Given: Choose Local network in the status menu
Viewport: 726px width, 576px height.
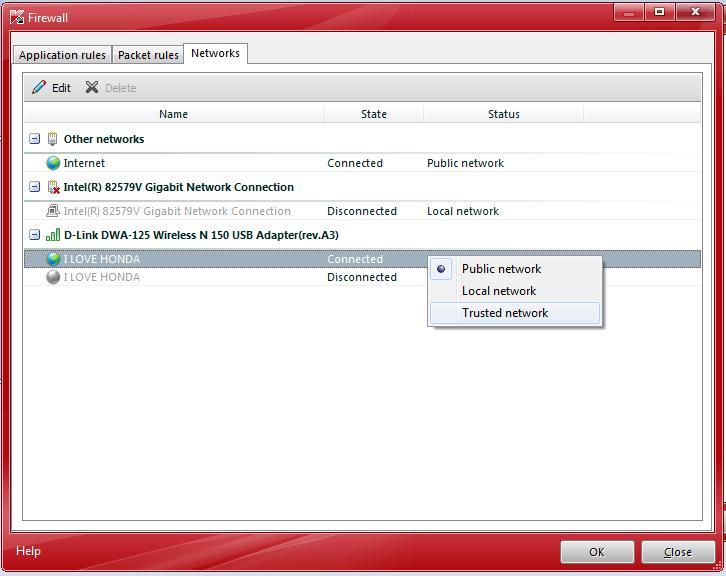Looking at the screenshot, I should (515, 291).
